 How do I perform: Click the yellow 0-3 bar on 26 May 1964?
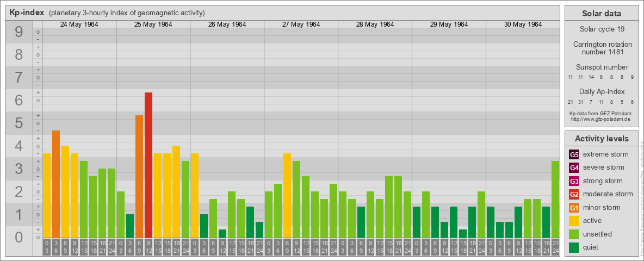click(195, 196)
